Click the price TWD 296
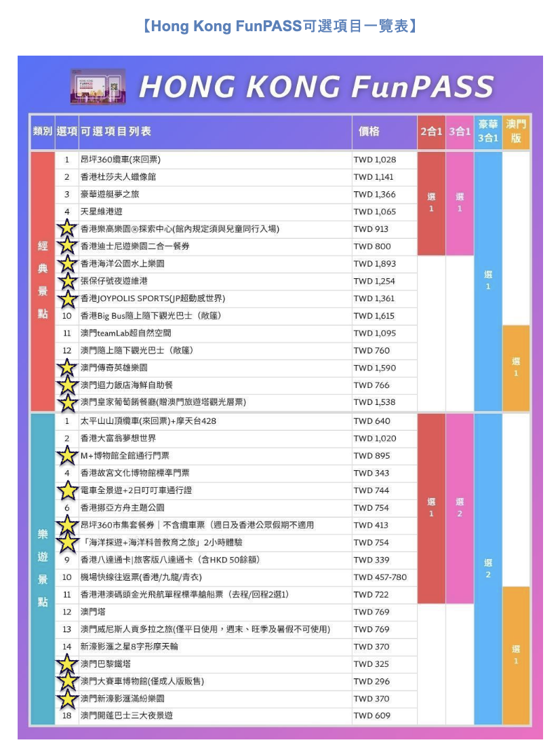 (x=372, y=681)
